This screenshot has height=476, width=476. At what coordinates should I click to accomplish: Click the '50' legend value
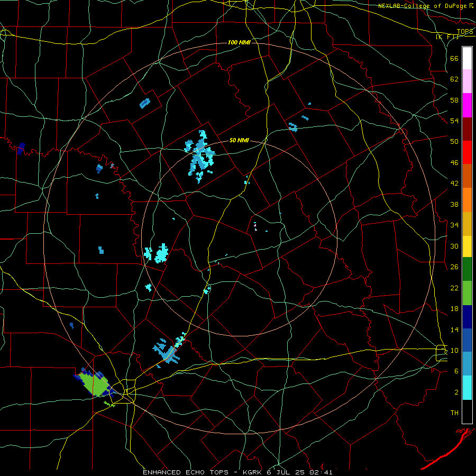coord(454,142)
